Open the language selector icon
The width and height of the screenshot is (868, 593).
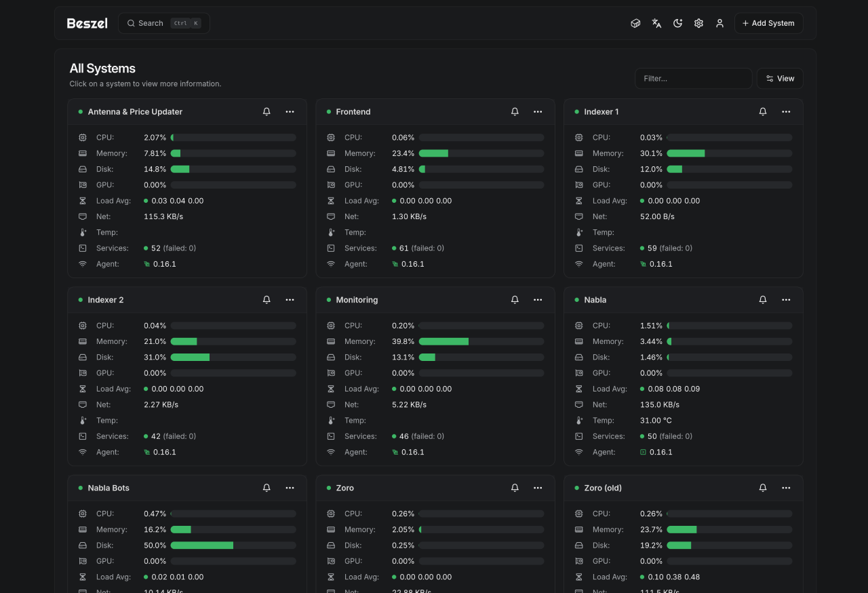[656, 23]
